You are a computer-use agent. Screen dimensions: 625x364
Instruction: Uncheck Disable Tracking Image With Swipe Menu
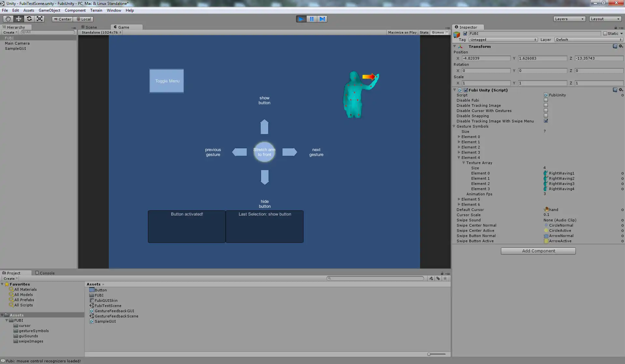(546, 121)
